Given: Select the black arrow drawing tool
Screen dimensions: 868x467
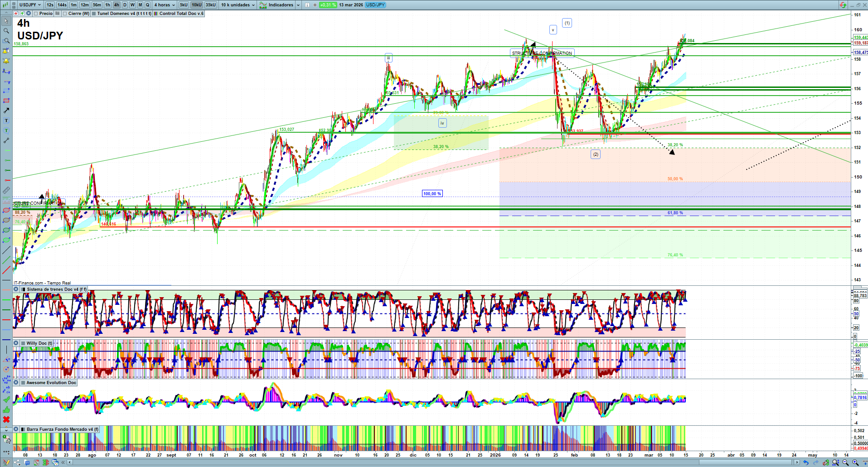Looking at the screenshot, I should [x=6, y=111].
